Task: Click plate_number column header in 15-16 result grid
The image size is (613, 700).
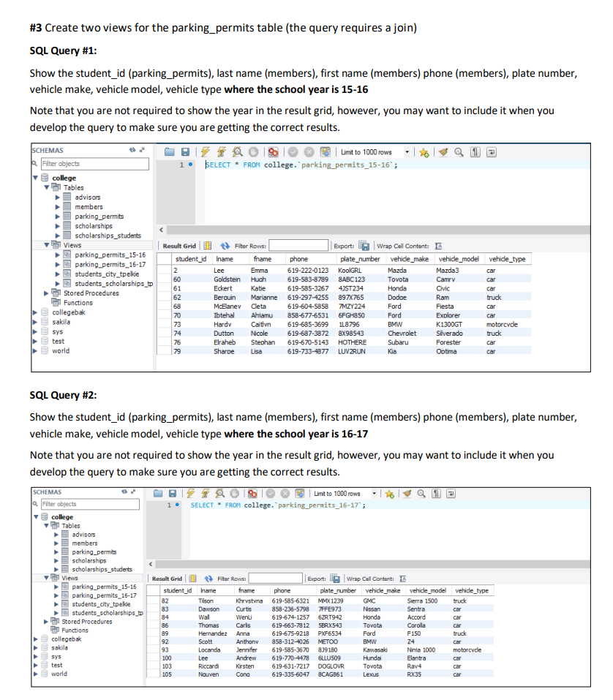Action: coord(360,259)
